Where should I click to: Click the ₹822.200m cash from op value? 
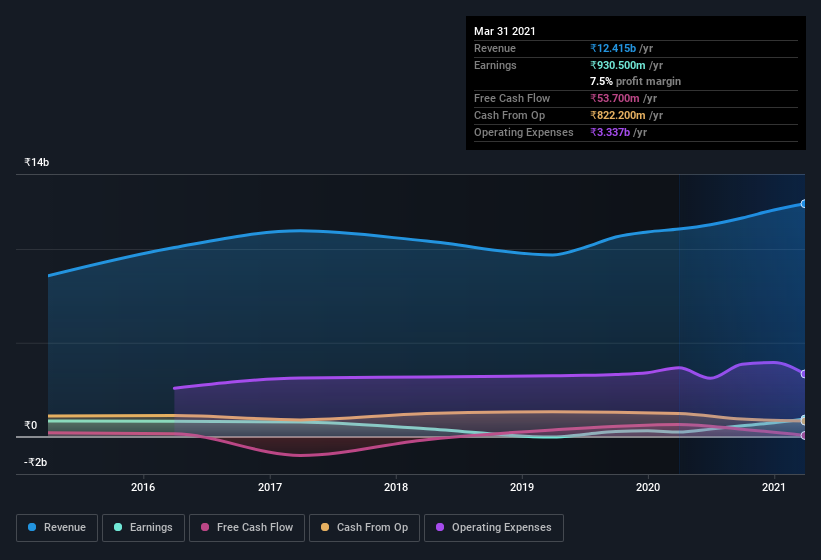618,115
